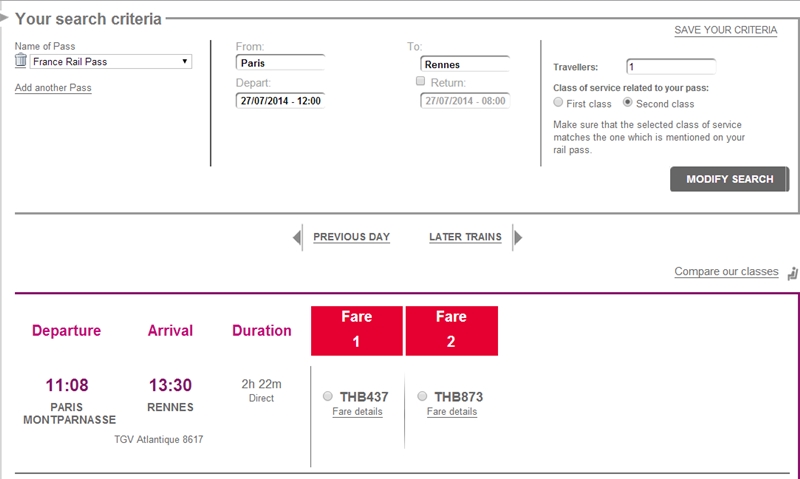The width and height of the screenshot is (800, 479).
Task: Show Later Trains results
Action: pyautogui.click(x=465, y=237)
